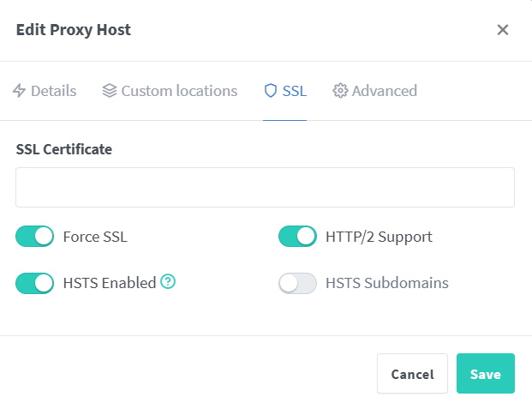Toggle the HSTS Enabled switch off
532x409 pixels.
35,283
